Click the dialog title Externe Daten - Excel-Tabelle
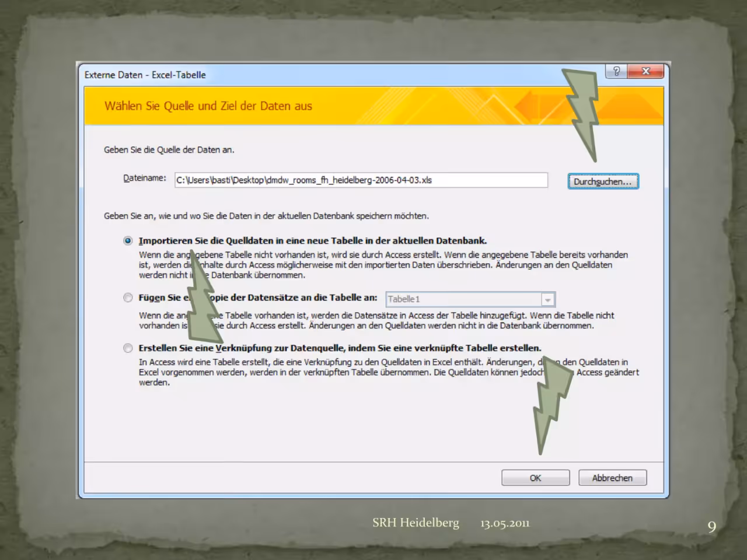Viewport: 747px width, 560px height. tap(145, 75)
